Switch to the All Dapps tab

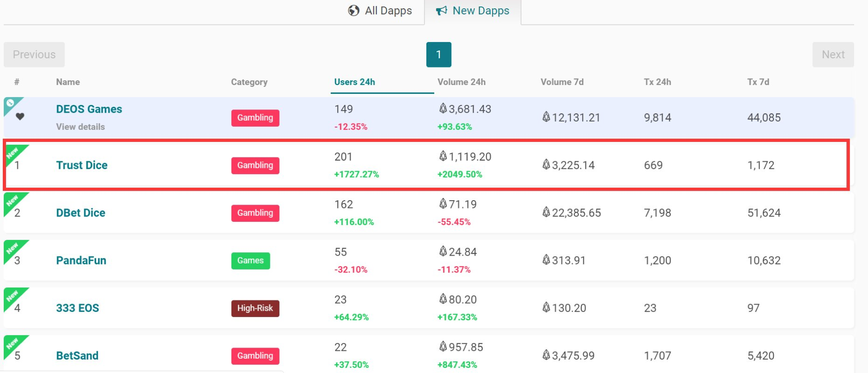click(380, 11)
